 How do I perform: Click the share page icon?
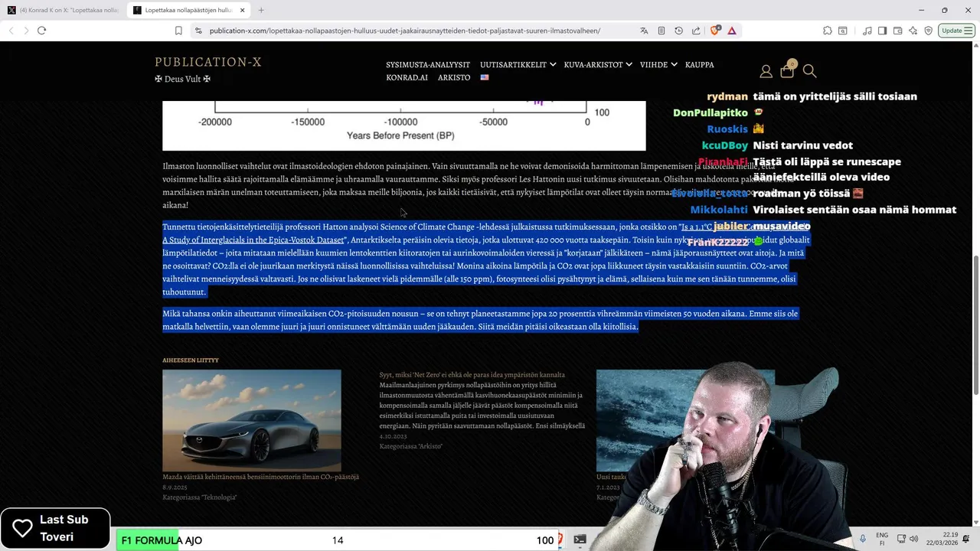click(696, 31)
